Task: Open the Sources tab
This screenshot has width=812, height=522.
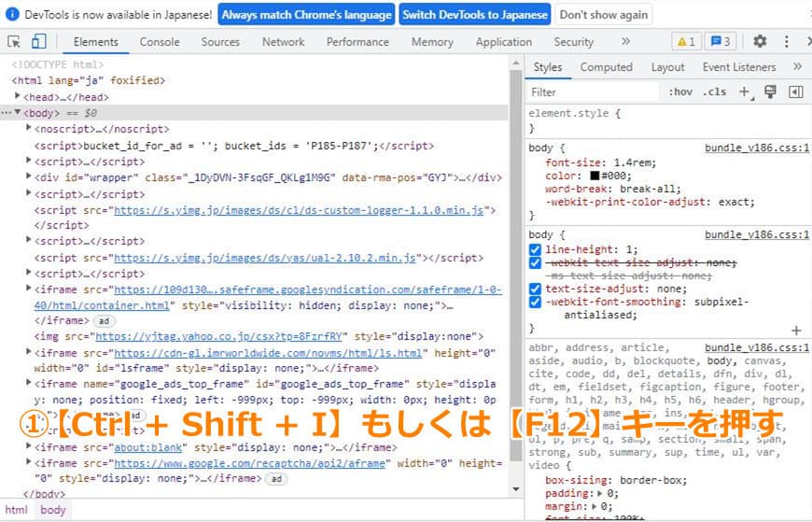Action: click(220, 42)
